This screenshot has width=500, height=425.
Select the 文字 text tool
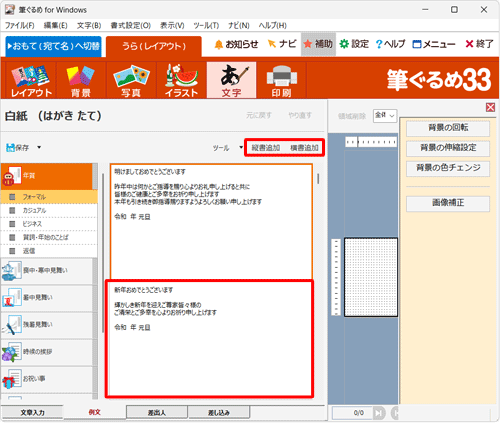231,80
